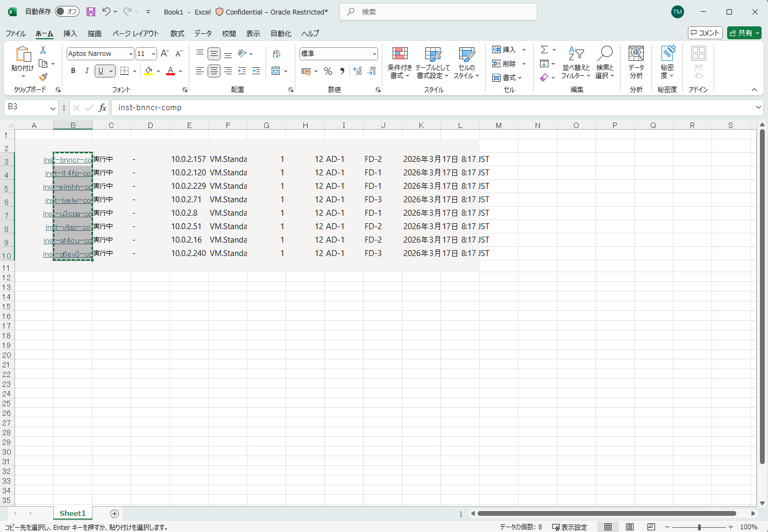The height and width of the screenshot is (532, 768).
Task: Expand the number format dropdown
Action: pos(374,54)
